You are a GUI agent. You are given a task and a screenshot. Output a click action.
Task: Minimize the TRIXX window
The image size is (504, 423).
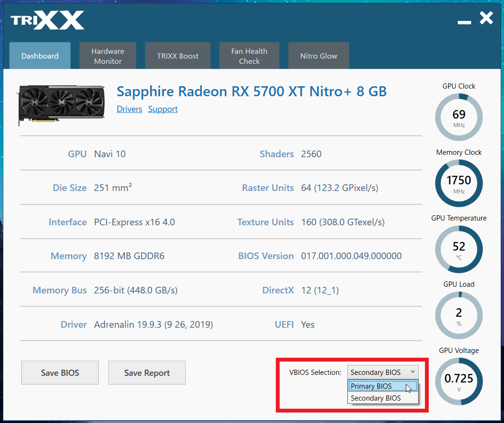coord(464,22)
